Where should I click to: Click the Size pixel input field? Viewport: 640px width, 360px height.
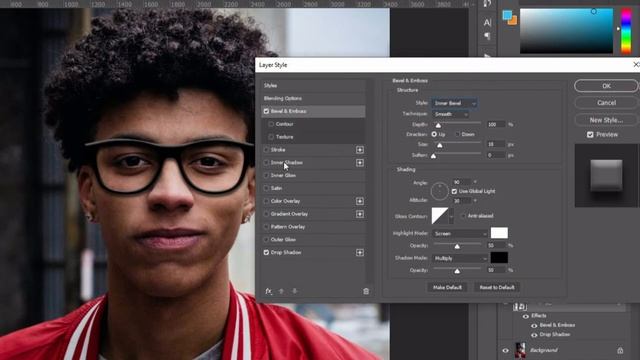496,144
